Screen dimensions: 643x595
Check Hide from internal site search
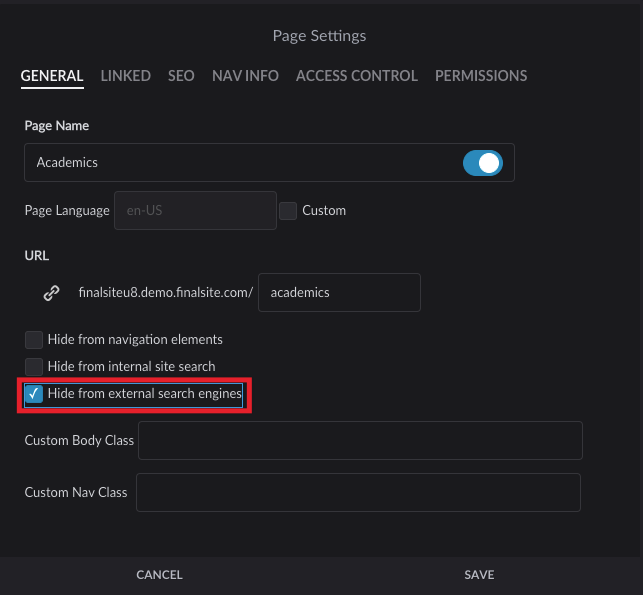(x=34, y=367)
